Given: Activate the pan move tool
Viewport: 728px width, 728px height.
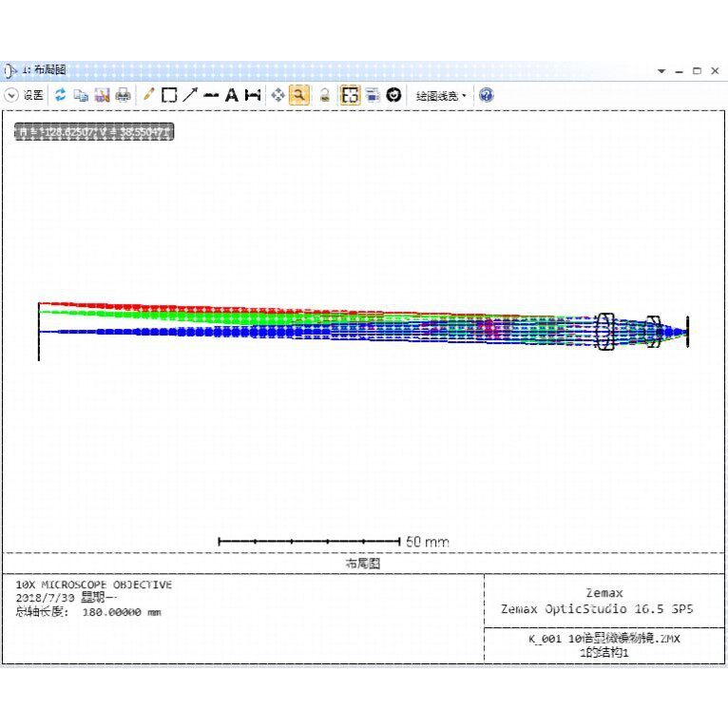Looking at the screenshot, I should pyautogui.click(x=278, y=95).
